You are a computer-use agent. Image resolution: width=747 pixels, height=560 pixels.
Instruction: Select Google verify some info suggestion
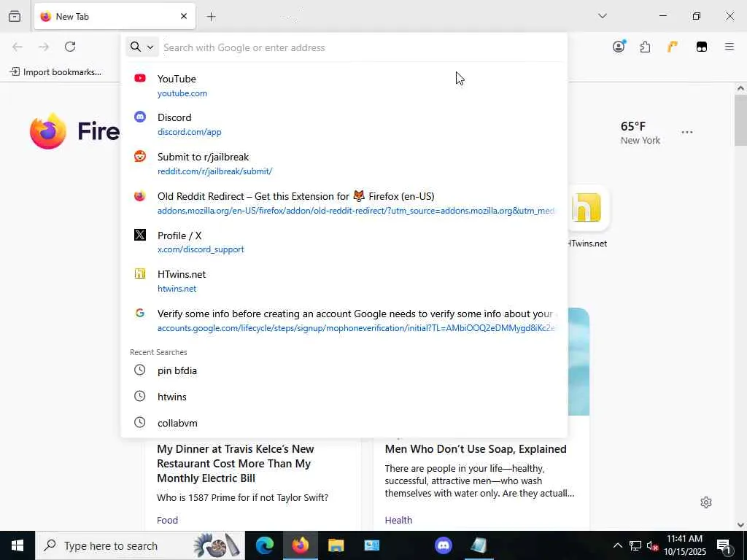(344, 321)
